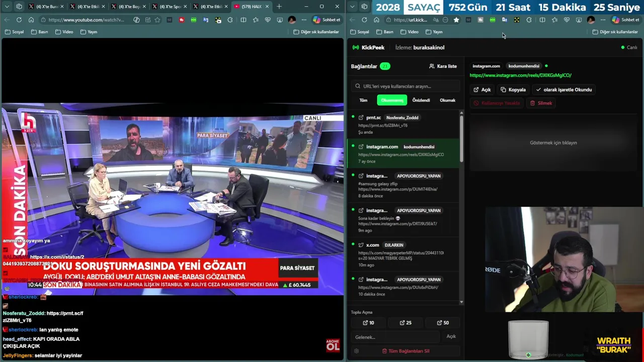644x362 pixels.
Task: Click the Açık open link button
Action: pyautogui.click(x=482, y=89)
